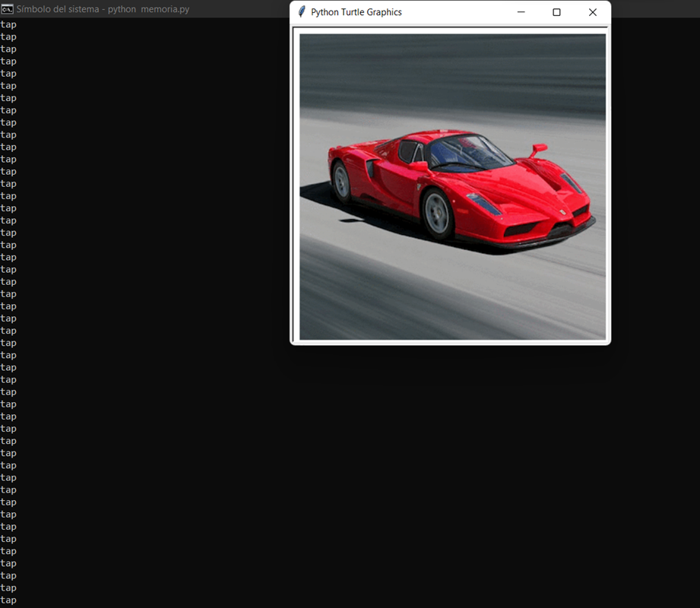Viewport: 700px width, 608px height.
Task: Minimize the Python Turtle Graphics window
Action: coord(521,12)
